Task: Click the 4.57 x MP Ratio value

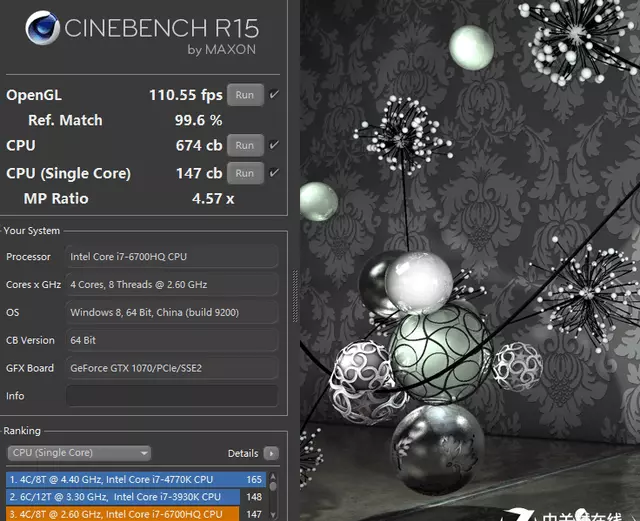Action: click(213, 199)
